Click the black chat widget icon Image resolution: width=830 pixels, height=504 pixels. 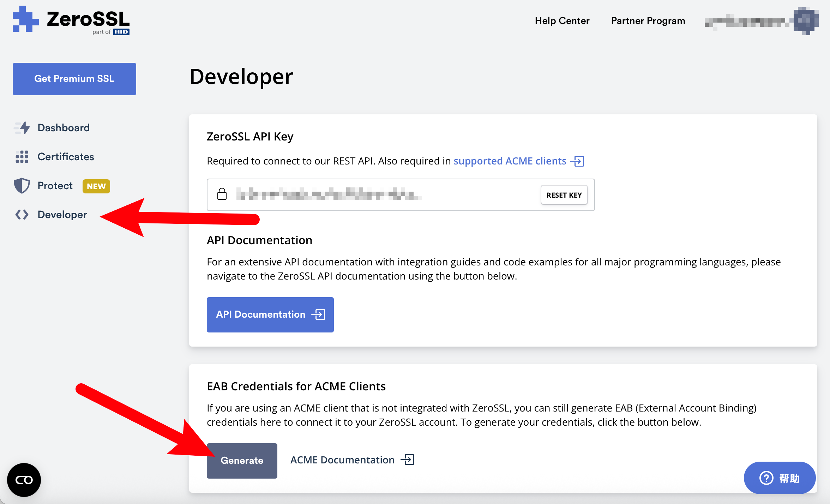(24, 480)
